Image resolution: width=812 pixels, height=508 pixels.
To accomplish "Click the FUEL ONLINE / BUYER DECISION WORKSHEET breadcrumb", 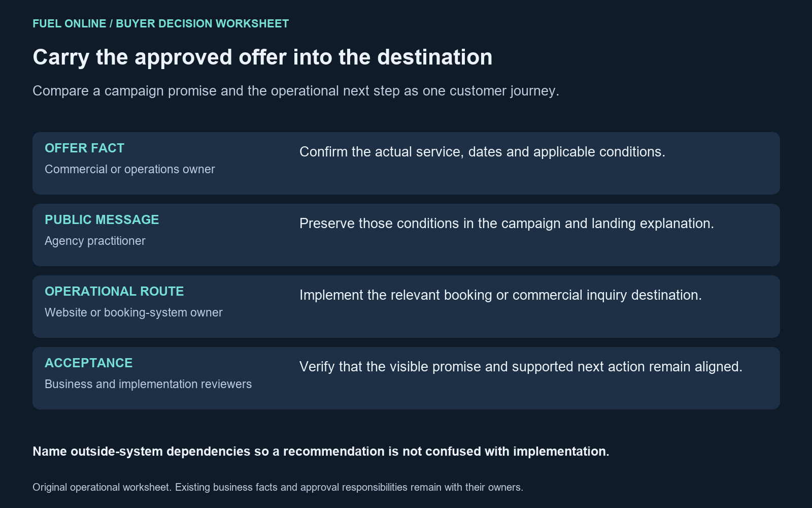I will tap(161, 24).
